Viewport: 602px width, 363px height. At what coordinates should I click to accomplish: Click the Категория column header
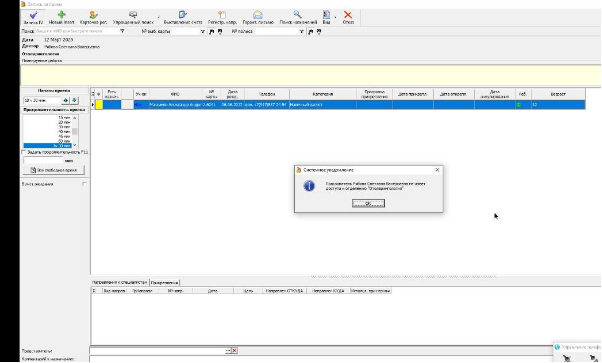[x=323, y=94]
